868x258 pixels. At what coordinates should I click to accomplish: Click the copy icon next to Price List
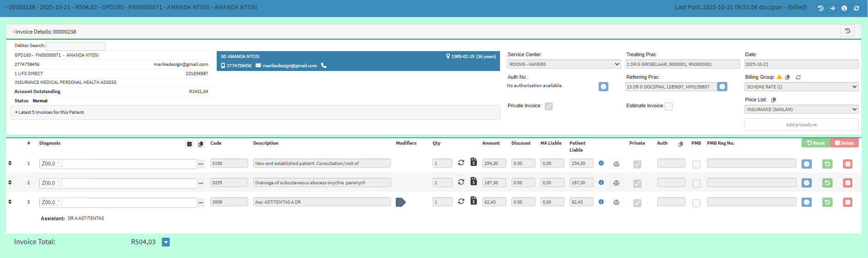pos(773,100)
